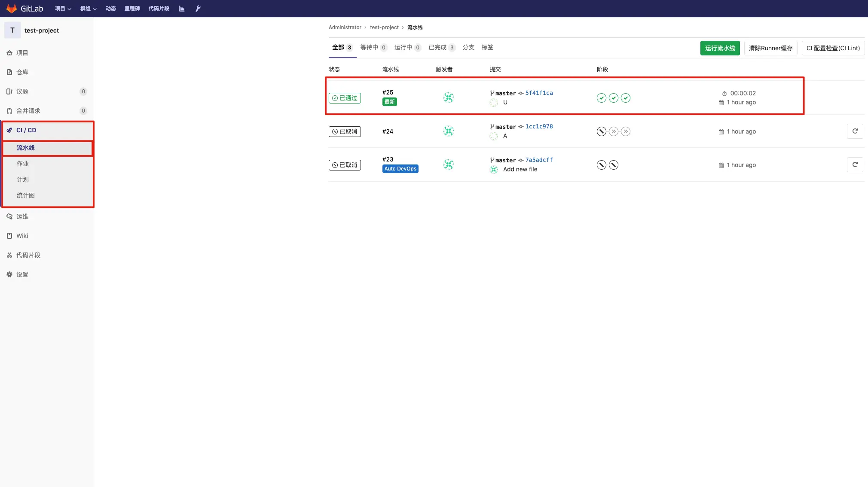Open the admin wrench icon in navbar
The width and height of the screenshot is (868, 487).
[198, 9]
